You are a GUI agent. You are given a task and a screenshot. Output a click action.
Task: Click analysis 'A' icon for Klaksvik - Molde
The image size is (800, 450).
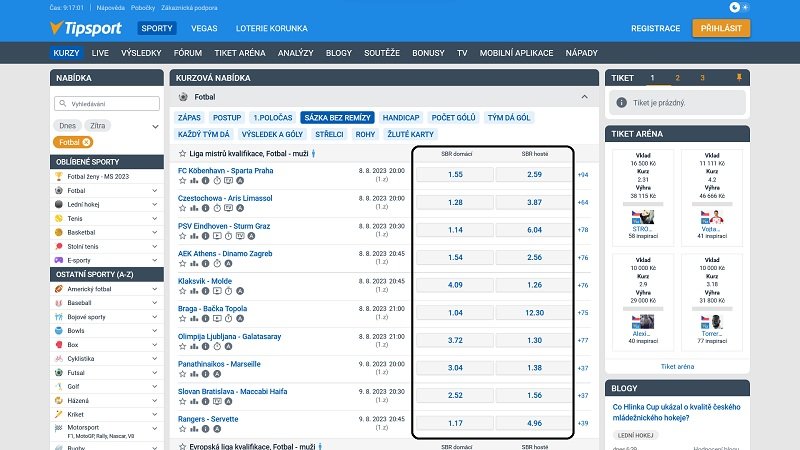pyautogui.click(x=240, y=291)
